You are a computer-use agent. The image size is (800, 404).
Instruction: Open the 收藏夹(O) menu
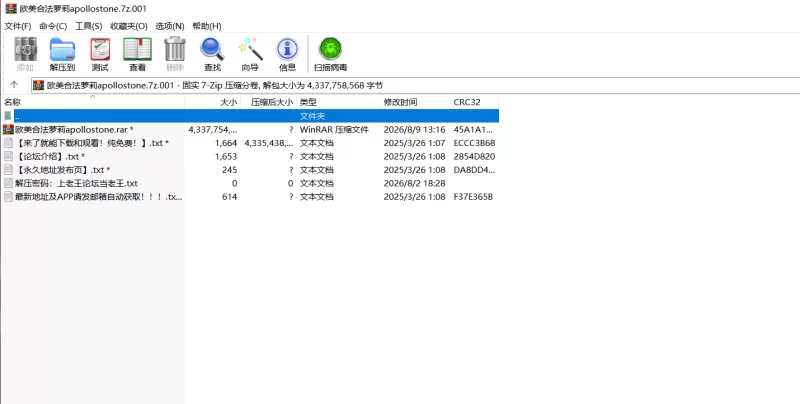click(129, 26)
